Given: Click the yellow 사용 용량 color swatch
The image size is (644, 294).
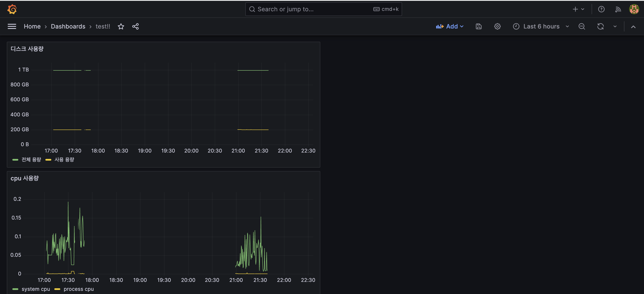Looking at the screenshot, I should (x=48, y=160).
